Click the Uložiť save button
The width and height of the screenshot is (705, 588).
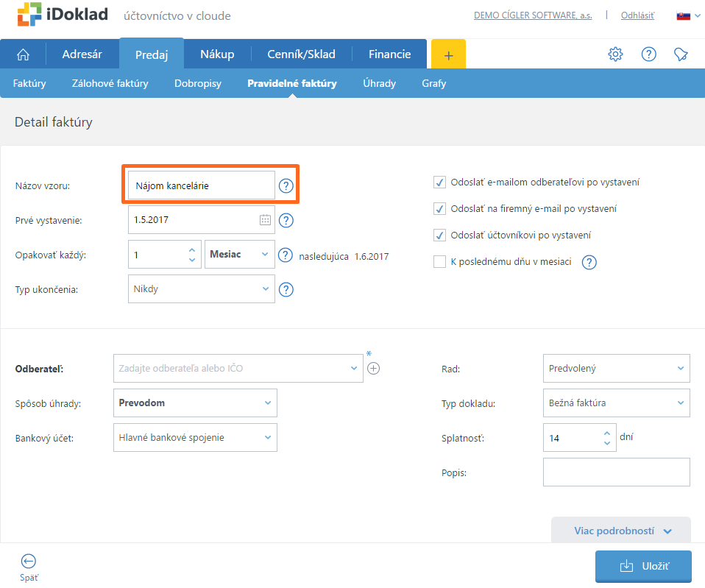(643, 566)
